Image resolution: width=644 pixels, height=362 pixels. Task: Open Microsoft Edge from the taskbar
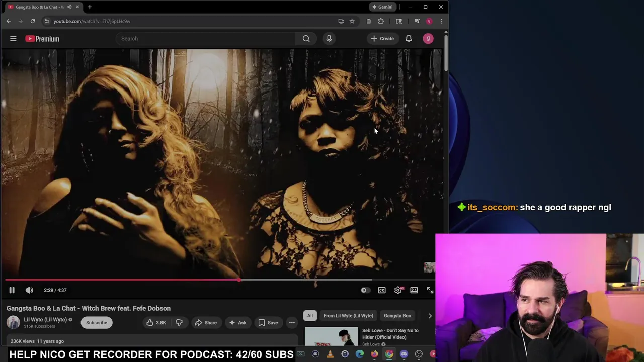click(359, 354)
